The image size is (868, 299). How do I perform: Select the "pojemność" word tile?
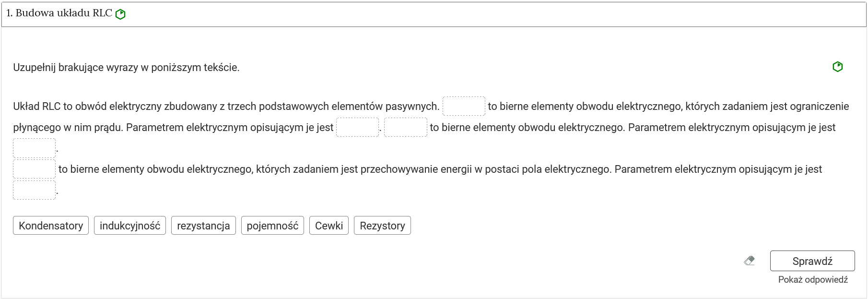[x=272, y=225]
